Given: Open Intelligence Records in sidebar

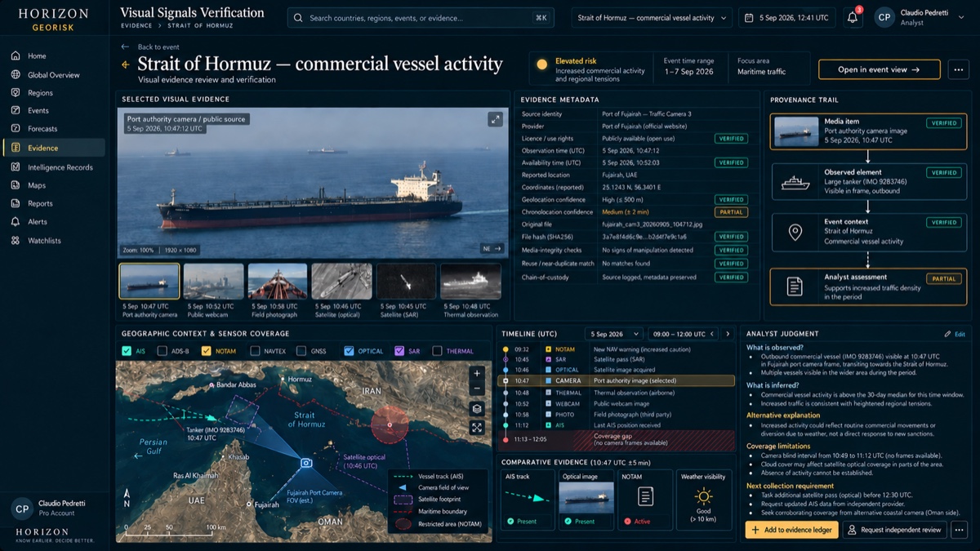Looking at the screenshot, I should tap(53, 167).
